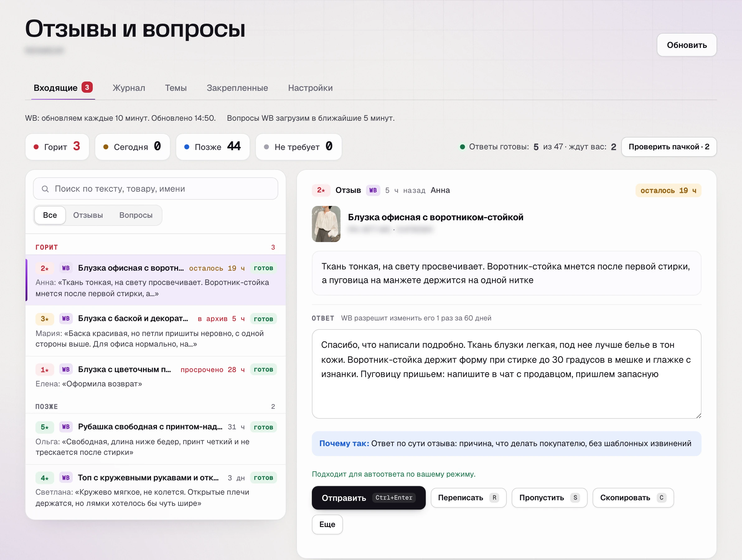This screenshot has width=742, height=560.
Task: Open the Входящие tab
Action: (x=63, y=88)
